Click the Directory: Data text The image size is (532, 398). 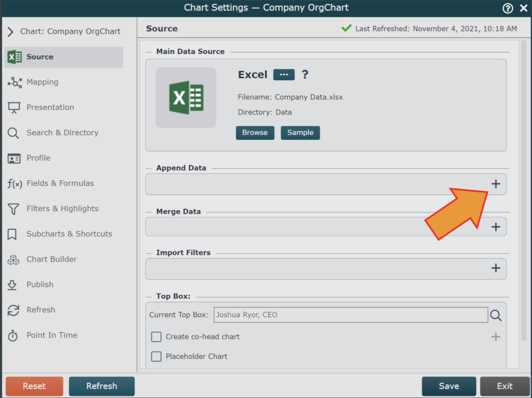265,112
